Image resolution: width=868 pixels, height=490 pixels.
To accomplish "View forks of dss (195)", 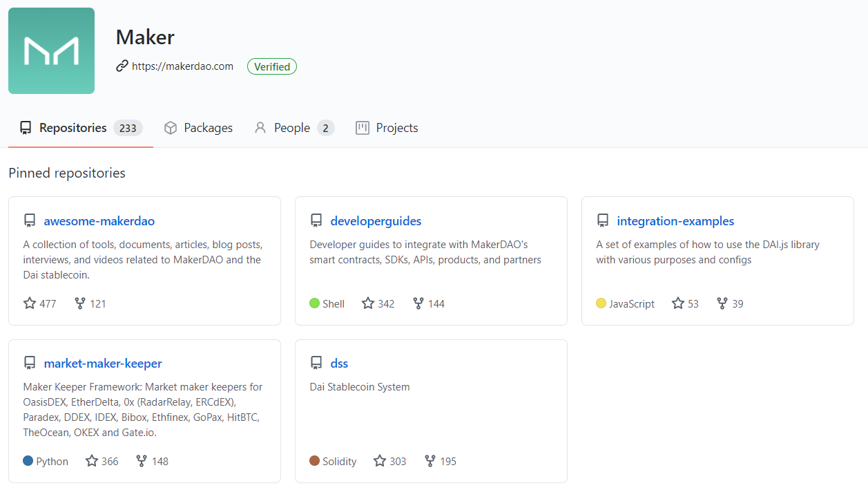I will [441, 461].
